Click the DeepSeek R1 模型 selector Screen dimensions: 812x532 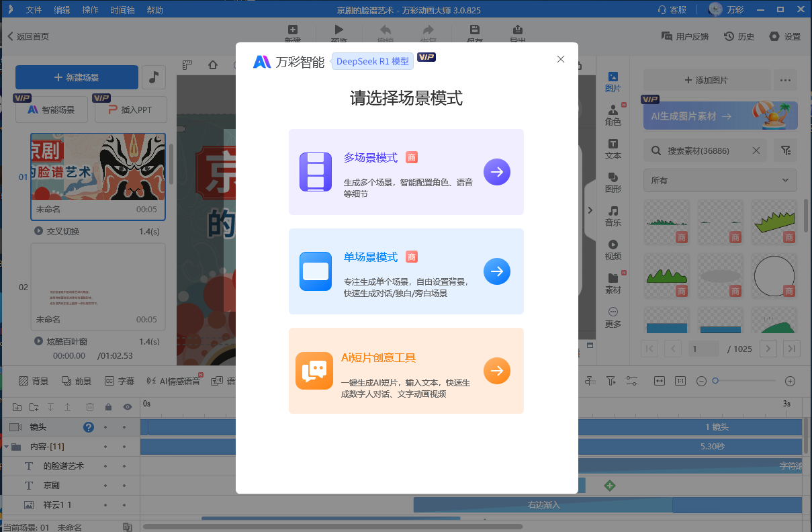click(x=373, y=61)
